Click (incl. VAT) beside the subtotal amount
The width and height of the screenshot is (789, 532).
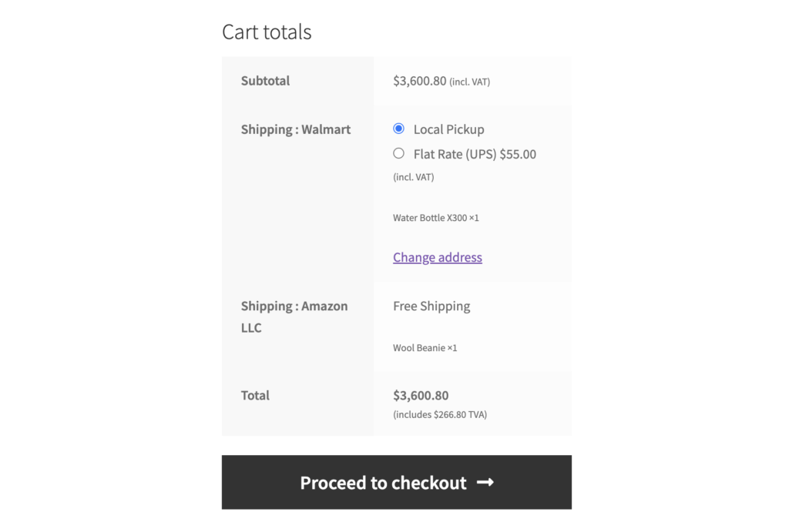pyautogui.click(x=469, y=82)
